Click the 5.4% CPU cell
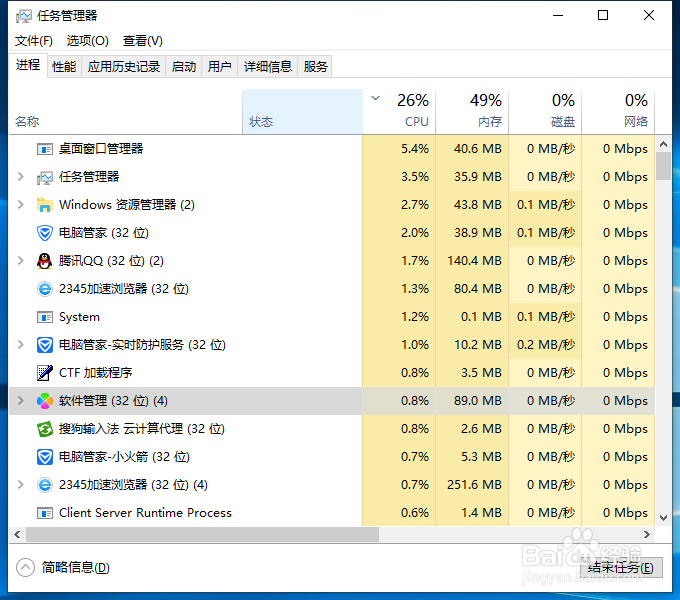Image resolution: width=680 pixels, height=600 pixels. click(399, 149)
